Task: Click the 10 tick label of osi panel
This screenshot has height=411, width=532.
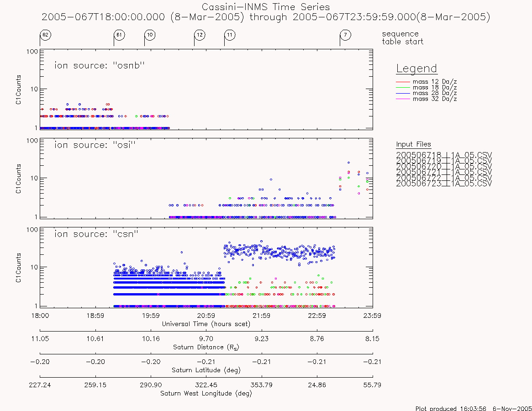Action: pos(34,178)
